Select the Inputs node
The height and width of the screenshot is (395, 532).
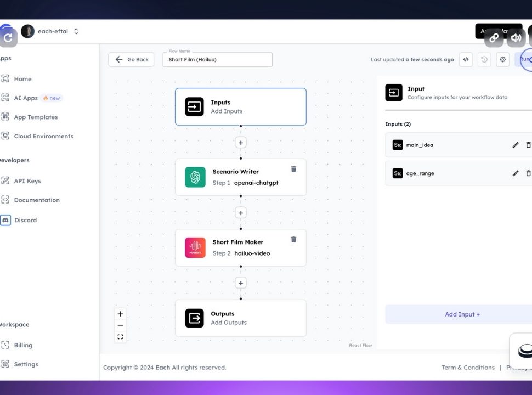pyautogui.click(x=241, y=106)
